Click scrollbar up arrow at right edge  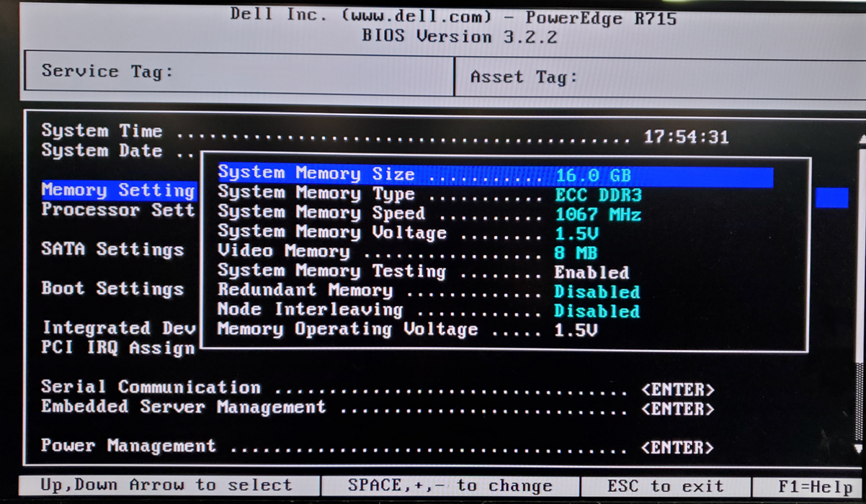(x=862, y=138)
